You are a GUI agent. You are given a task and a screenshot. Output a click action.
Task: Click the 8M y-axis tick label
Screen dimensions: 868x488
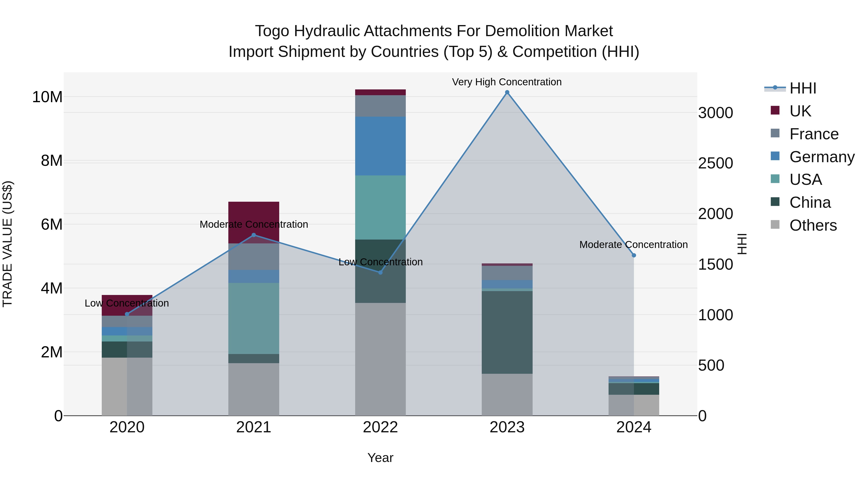click(x=52, y=161)
